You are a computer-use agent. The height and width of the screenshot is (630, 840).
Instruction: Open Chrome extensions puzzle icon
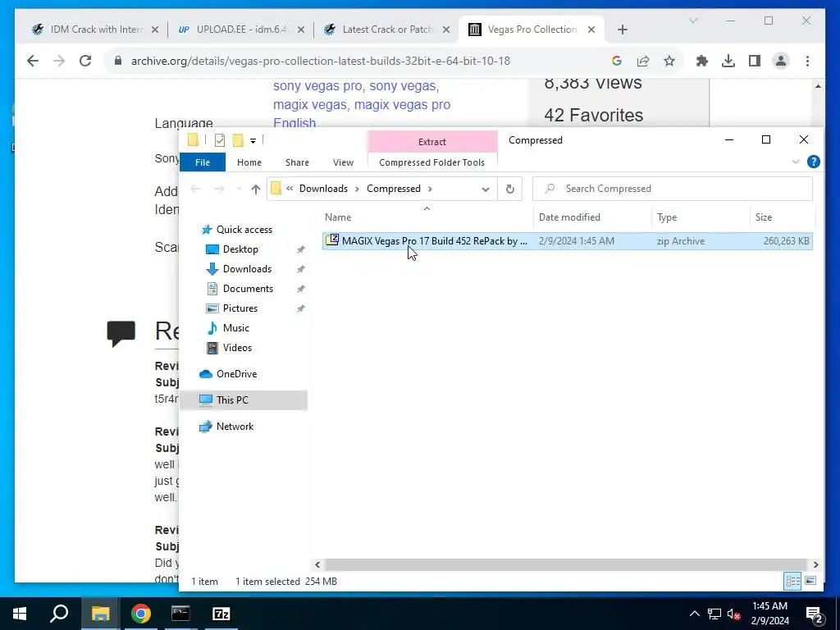(702, 61)
